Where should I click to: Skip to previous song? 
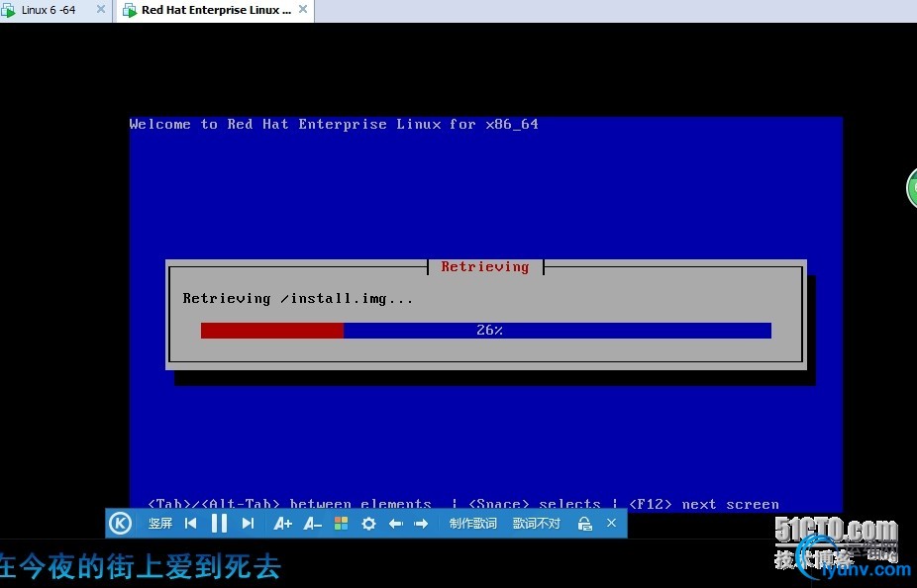191,523
